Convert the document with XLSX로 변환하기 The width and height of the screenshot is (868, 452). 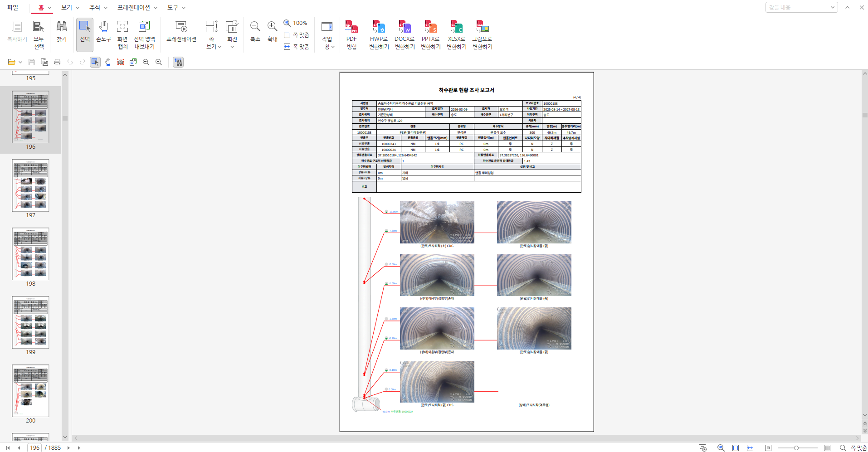click(456, 34)
